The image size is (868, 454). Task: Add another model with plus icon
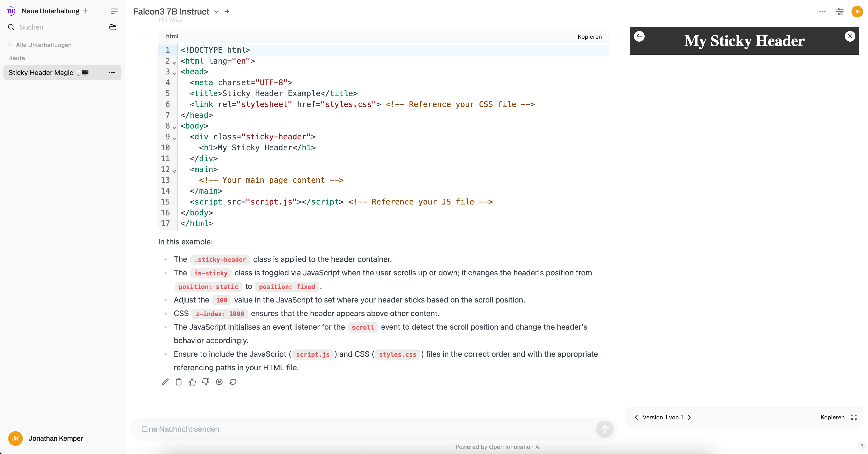[228, 11]
